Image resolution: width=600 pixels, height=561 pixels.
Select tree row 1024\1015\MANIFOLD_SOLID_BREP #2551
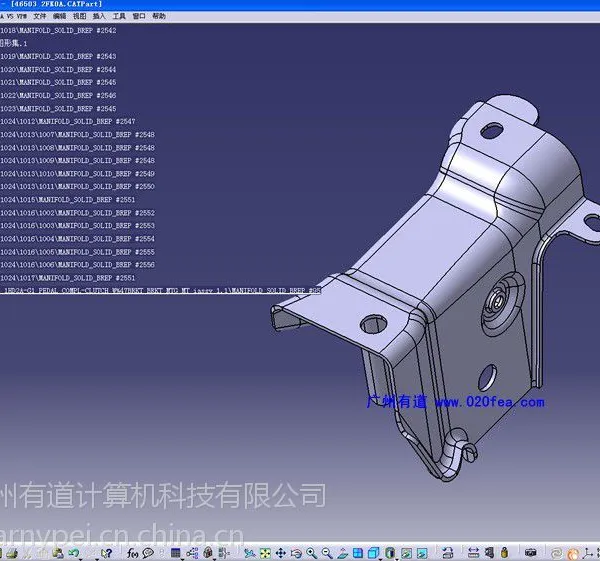pos(68,200)
